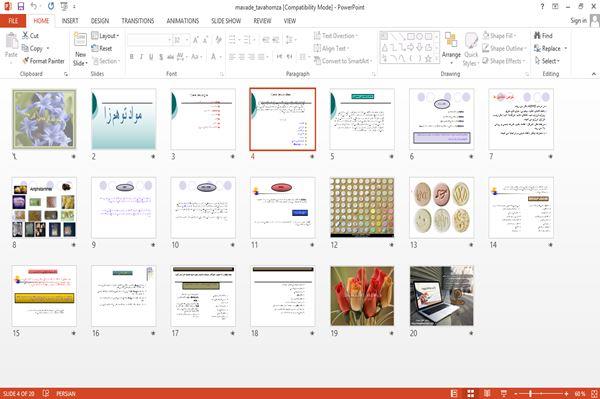
Task: Adjust the zoom slider handle
Action: tap(530, 393)
